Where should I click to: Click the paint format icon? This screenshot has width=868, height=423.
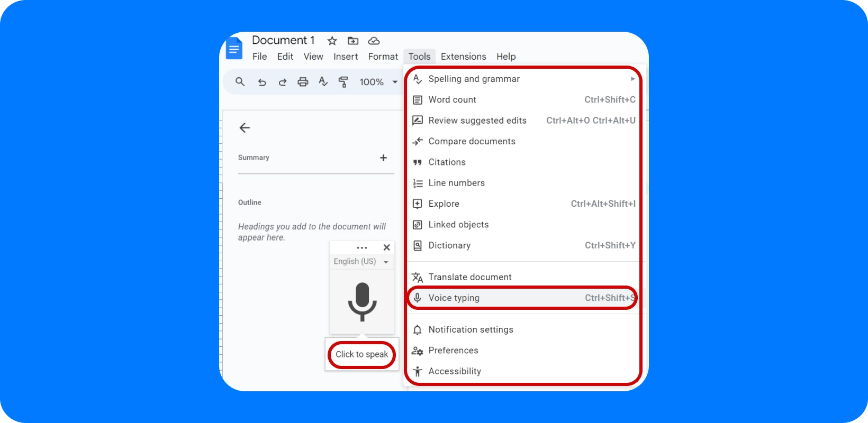tap(343, 82)
